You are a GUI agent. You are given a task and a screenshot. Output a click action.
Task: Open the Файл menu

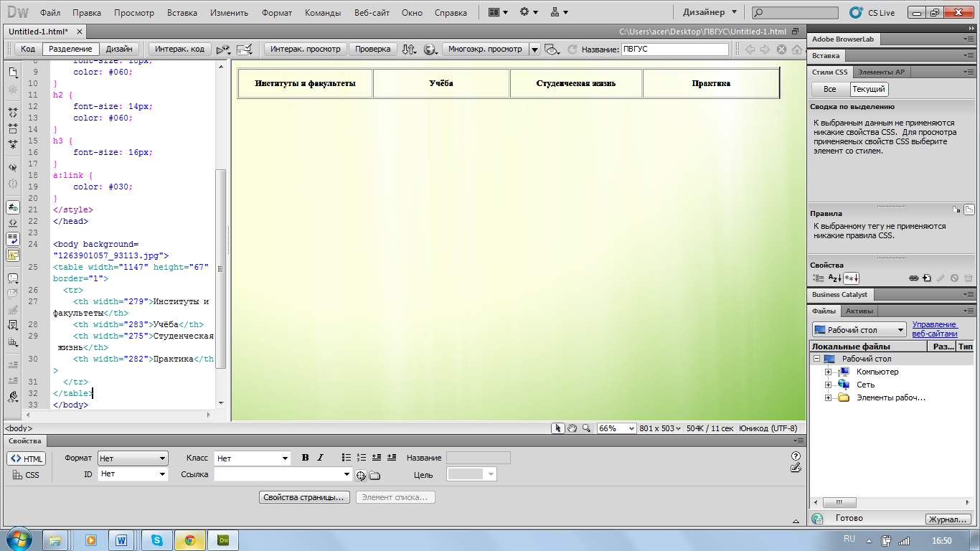50,13
